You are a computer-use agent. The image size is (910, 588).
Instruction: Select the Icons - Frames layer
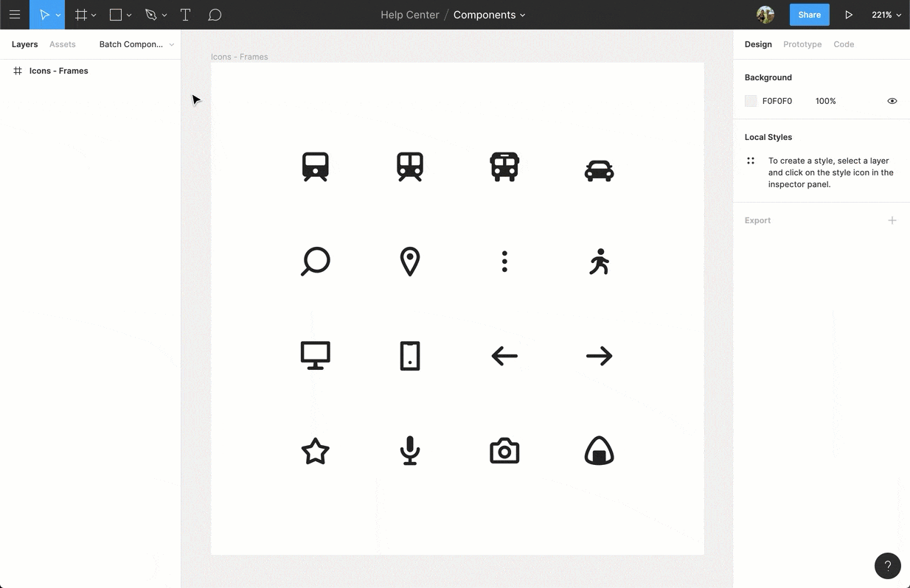pos(59,71)
